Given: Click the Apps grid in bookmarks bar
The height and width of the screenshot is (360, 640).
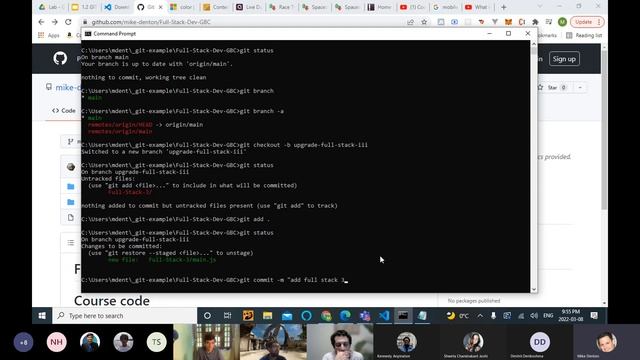Looking at the screenshot, I should pos(49,35).
